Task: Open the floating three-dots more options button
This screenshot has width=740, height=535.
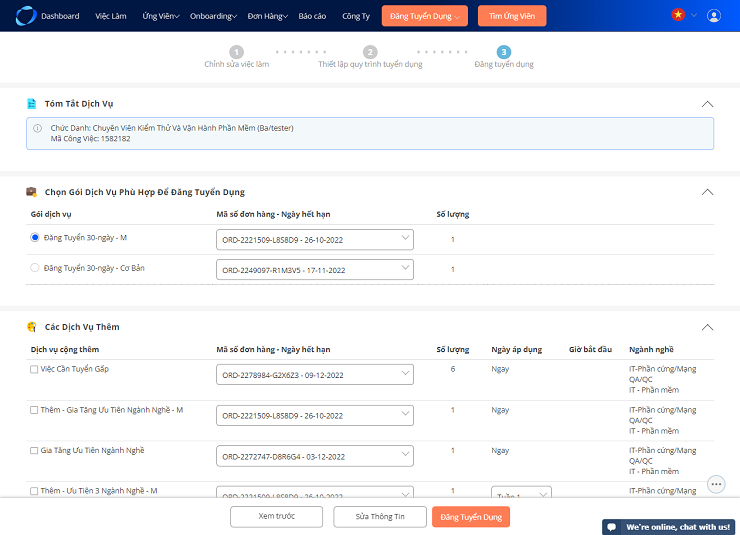Action: 716,484
